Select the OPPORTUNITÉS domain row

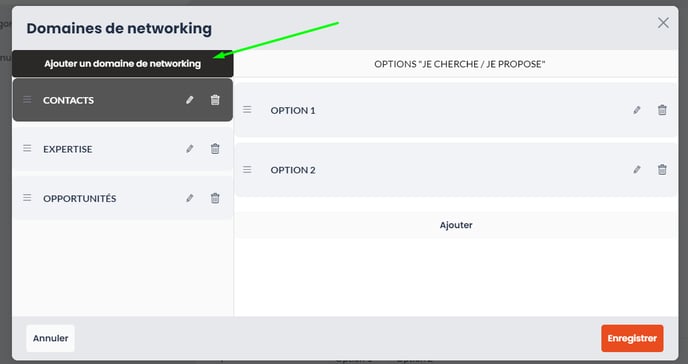tap(123, 198)
